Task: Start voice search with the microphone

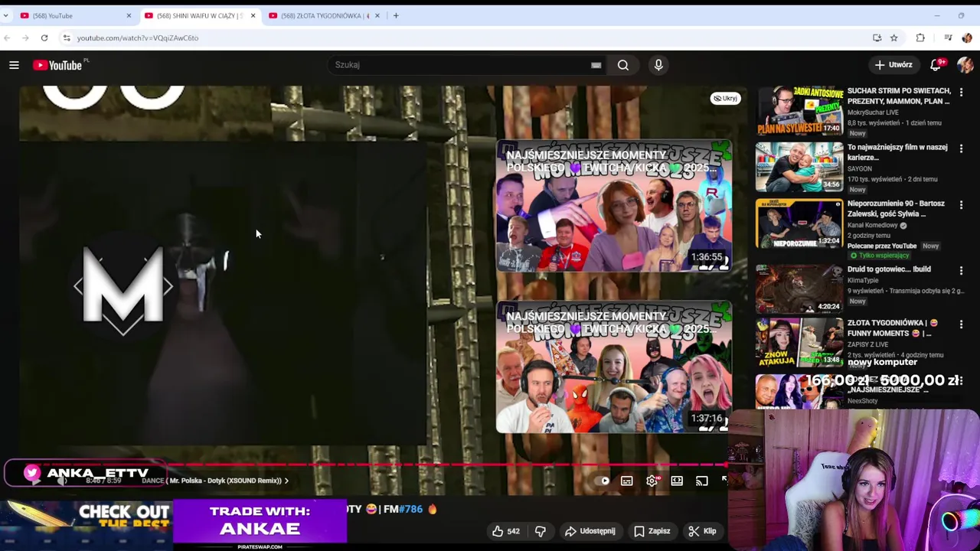Action: [x=658, y=65]
